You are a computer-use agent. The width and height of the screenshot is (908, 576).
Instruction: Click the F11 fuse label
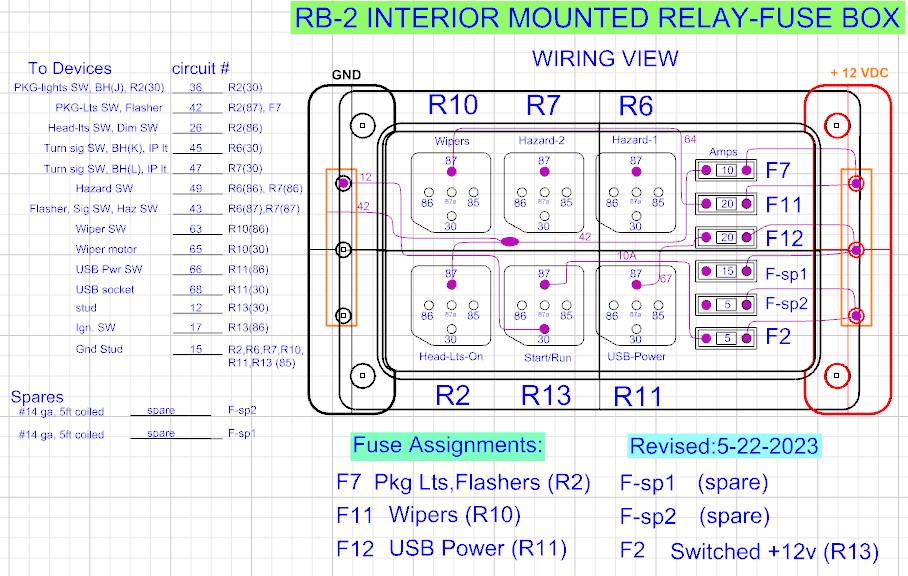point(783,204)
